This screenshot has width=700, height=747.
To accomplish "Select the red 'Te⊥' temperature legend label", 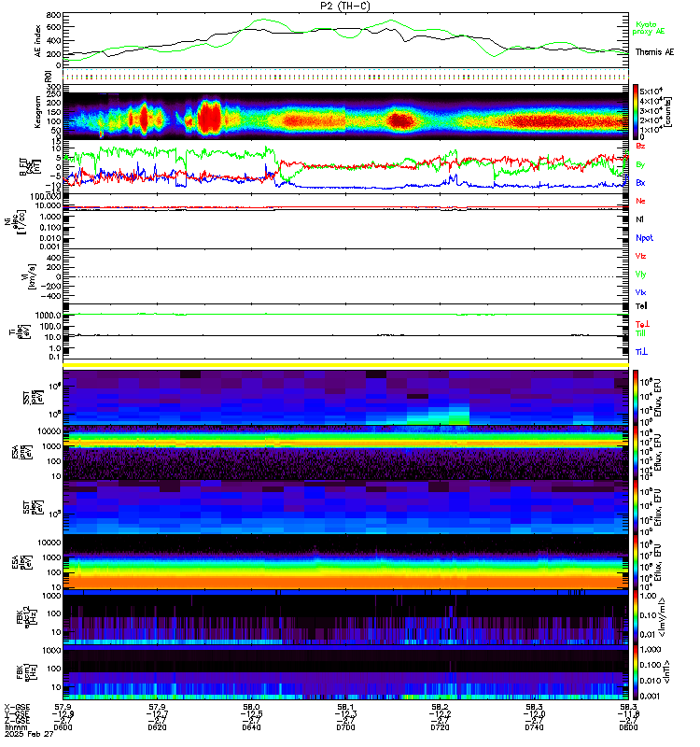I will (642, 324).
